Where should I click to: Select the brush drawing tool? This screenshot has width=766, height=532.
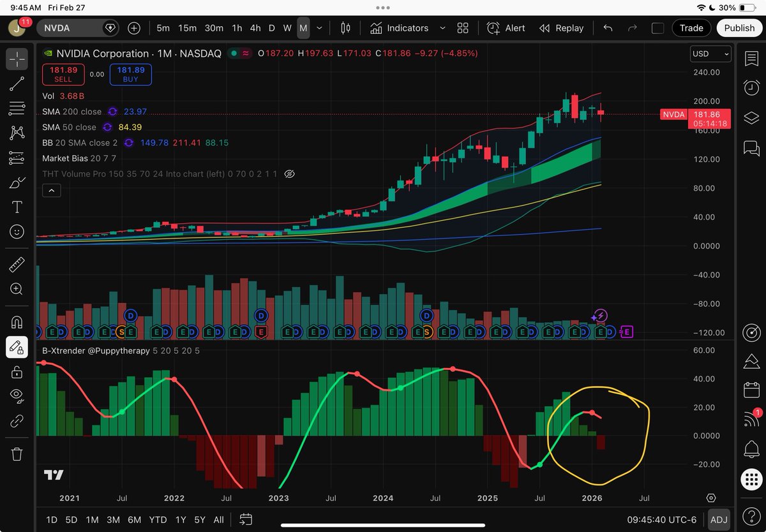click(17, 182)
